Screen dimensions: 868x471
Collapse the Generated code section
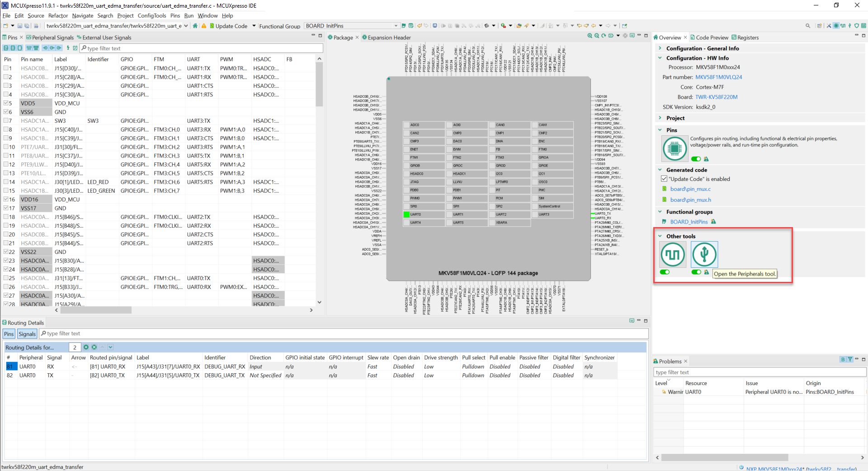(660, 170)
